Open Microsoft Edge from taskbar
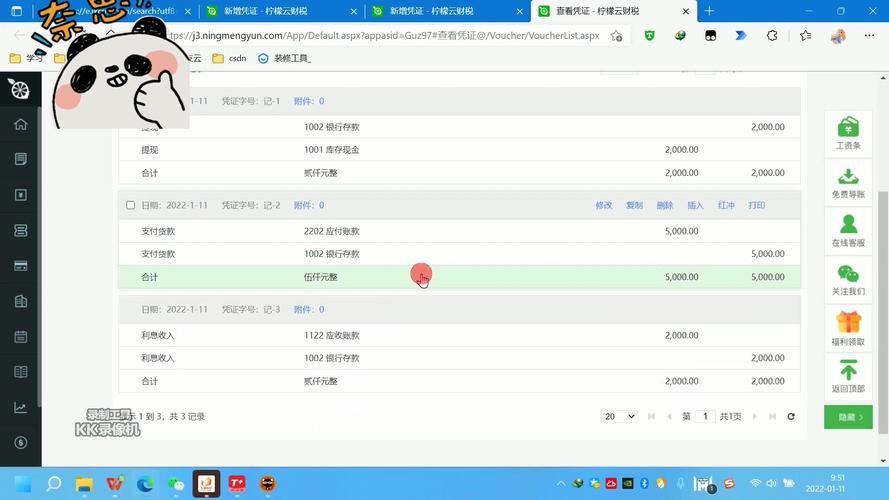Screen dimensions: 889x500 coord(145,484)
